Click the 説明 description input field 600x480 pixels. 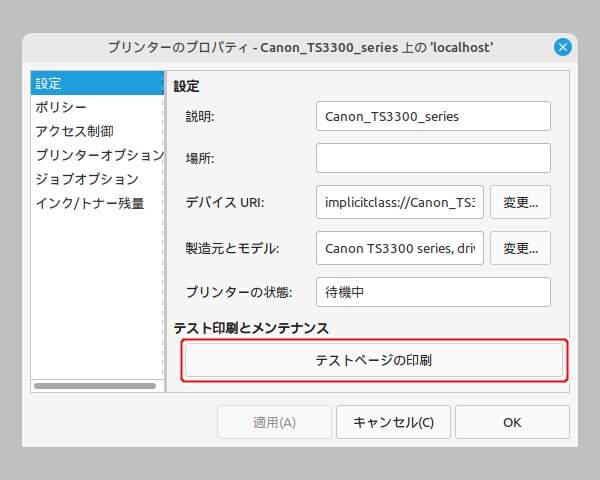click(x=433, y=116)
